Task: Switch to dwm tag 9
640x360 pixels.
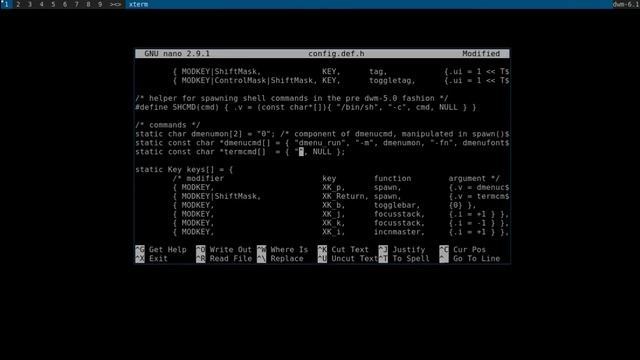Action: [x=100, y=4]
